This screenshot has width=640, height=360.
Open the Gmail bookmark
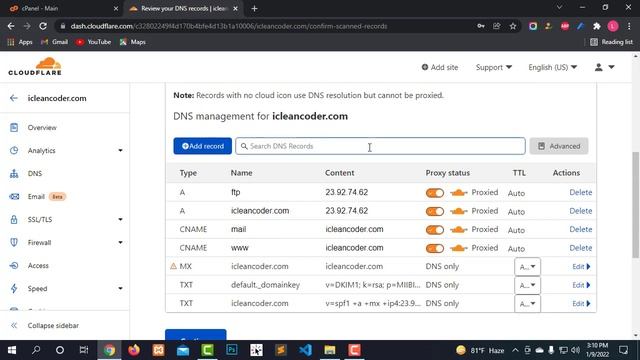coord(54,42)
